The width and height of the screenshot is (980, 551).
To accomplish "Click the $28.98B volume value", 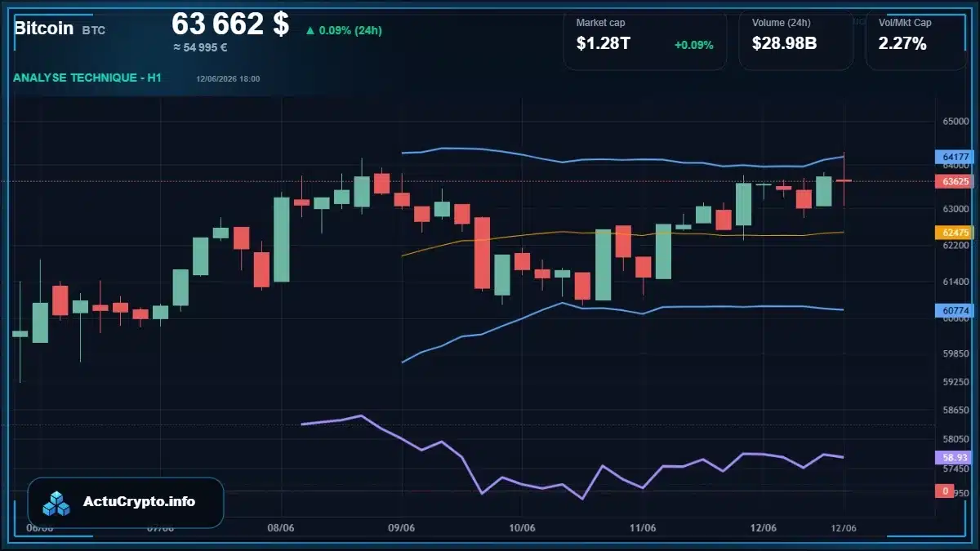I will coord(784,44).
